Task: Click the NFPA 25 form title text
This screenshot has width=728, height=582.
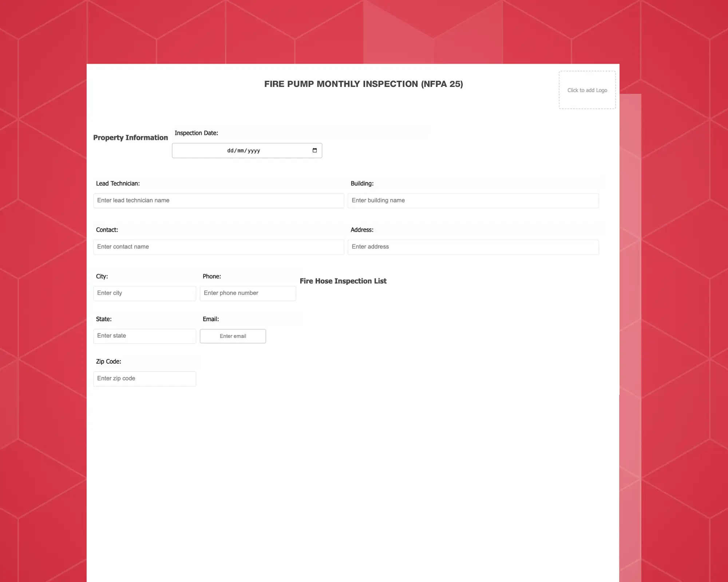Action: [x=363, y=84]
